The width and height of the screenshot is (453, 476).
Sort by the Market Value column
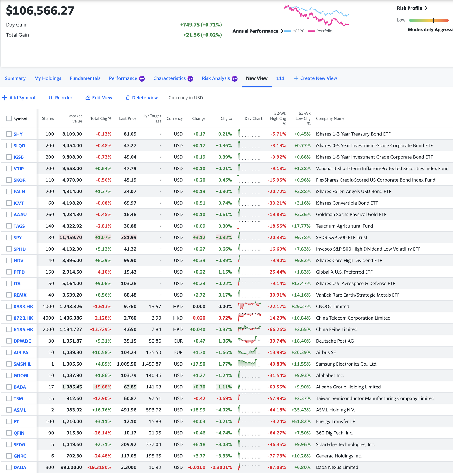[76, 118]
